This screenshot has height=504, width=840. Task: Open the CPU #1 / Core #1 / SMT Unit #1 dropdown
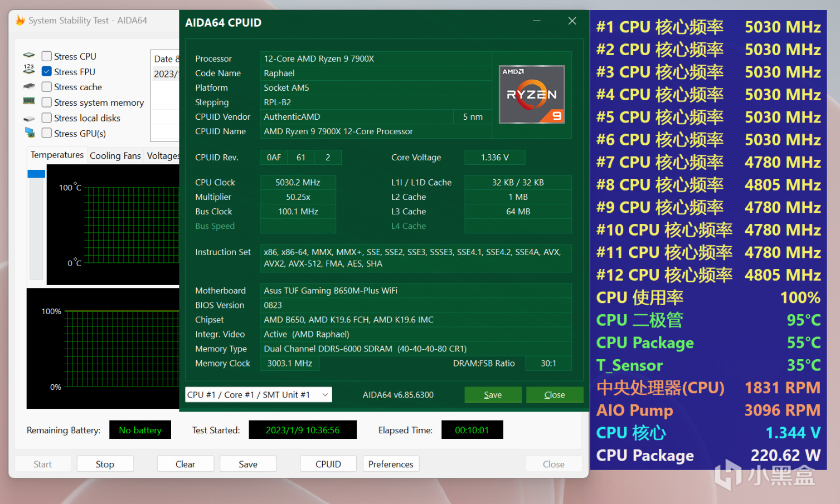point(259,395)
